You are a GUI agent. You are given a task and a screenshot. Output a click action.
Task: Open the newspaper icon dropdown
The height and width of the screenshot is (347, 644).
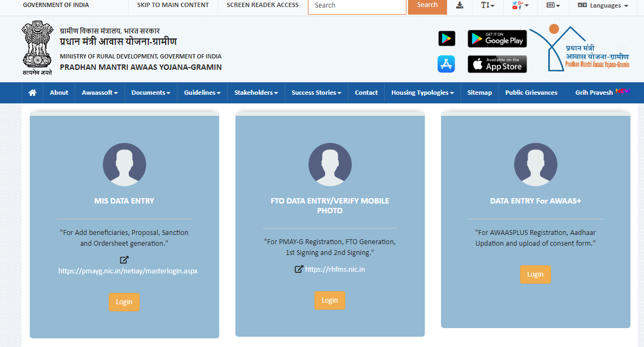553,5
